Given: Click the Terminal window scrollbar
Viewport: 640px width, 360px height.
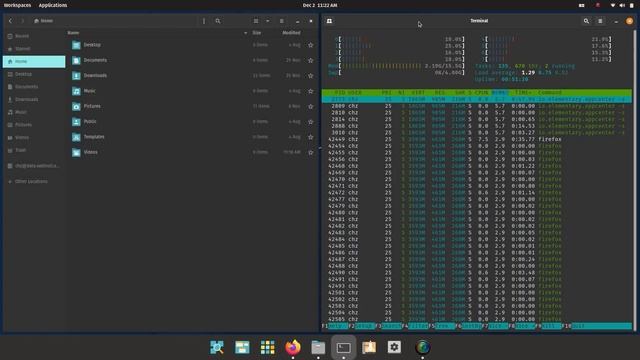Looking at the screenshot, I should pyautogui.click(x=635, y=180).
